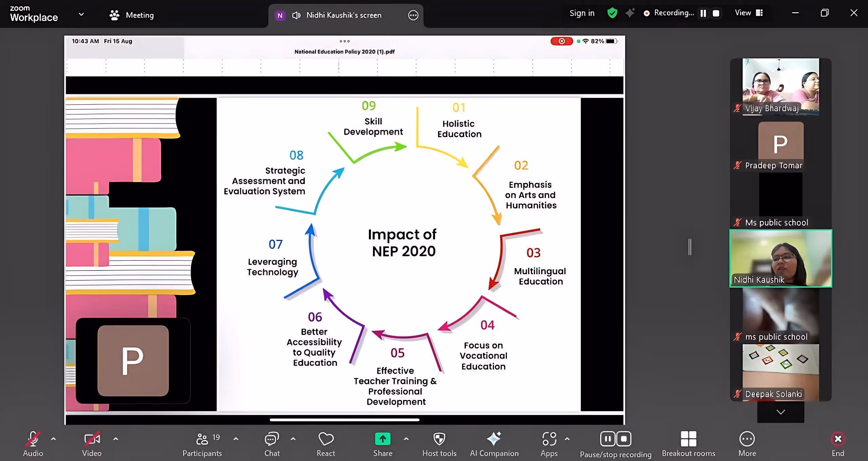
Task: Pause the recording from bottom toolbar
Action: click(x=608, y=439)
